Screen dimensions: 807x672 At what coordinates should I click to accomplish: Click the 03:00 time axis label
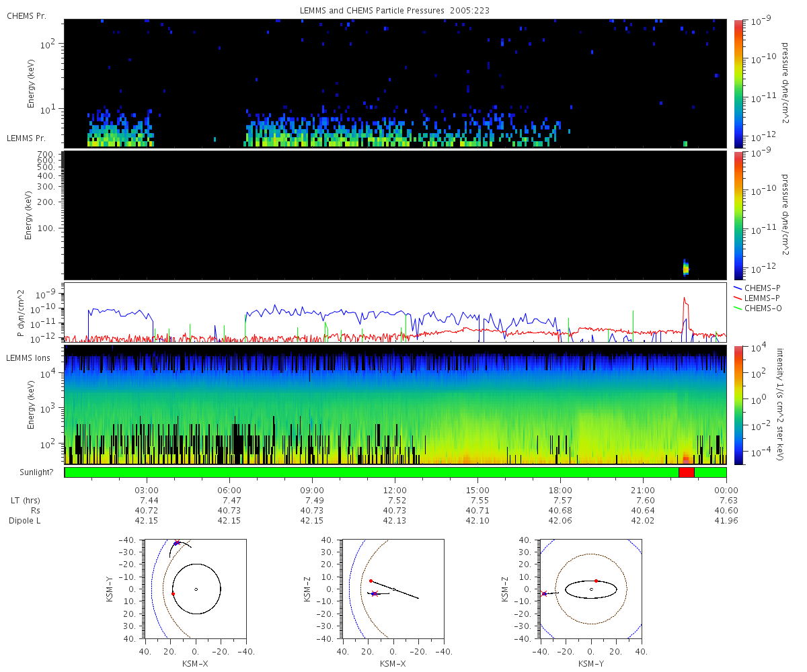pos(147,490)
